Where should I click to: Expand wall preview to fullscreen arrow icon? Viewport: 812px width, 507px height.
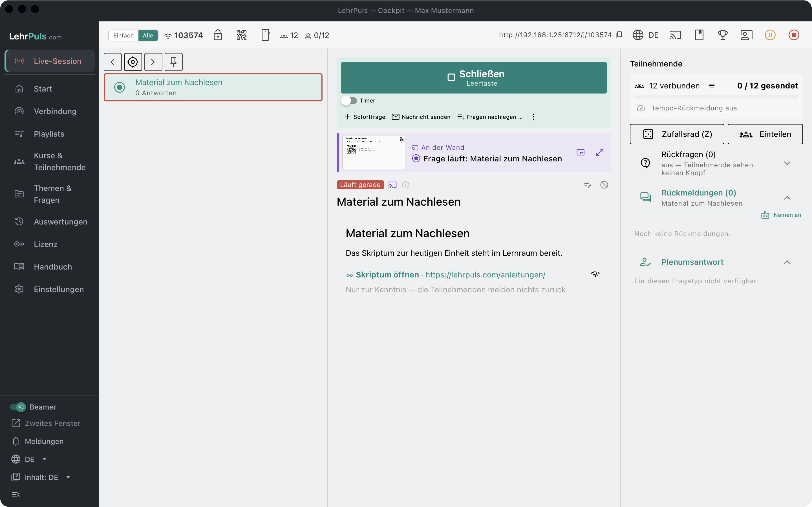coord(600,153)
